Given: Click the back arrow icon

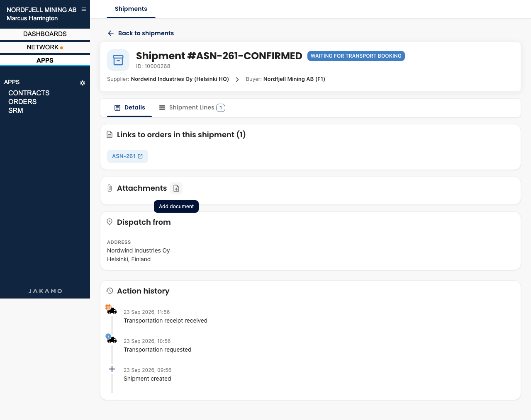Looking at the screenshot, I should (x=111, y=33).
